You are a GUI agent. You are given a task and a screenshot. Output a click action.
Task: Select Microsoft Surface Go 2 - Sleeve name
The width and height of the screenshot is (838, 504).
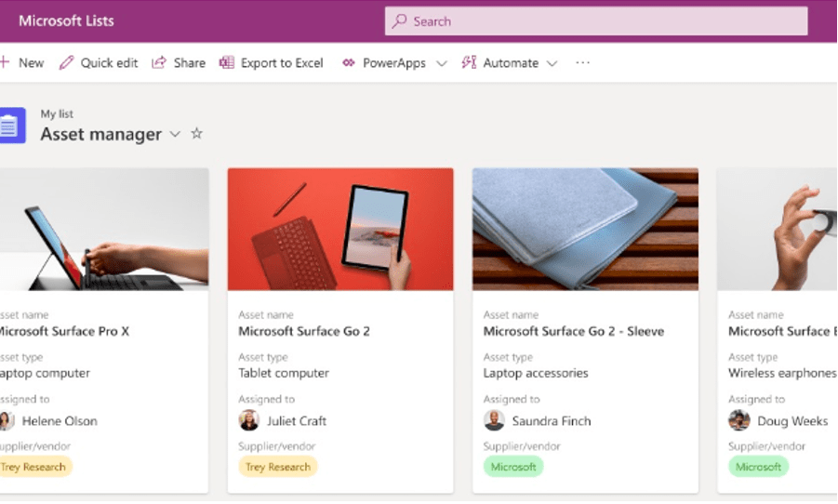click(574, 331)
